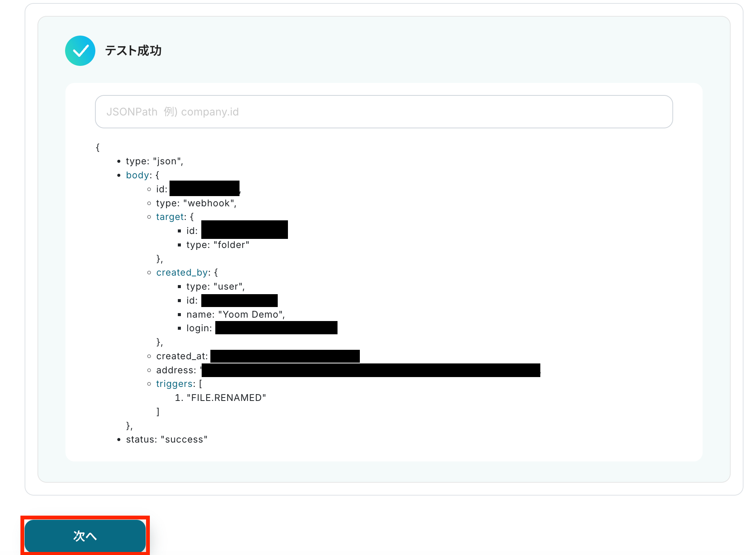Select the type "user" entry

[x=215, y=287]
